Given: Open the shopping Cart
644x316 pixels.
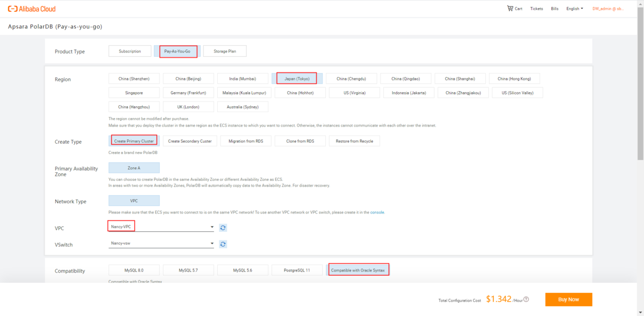Looking at the screenshot, I should [514, 9].
